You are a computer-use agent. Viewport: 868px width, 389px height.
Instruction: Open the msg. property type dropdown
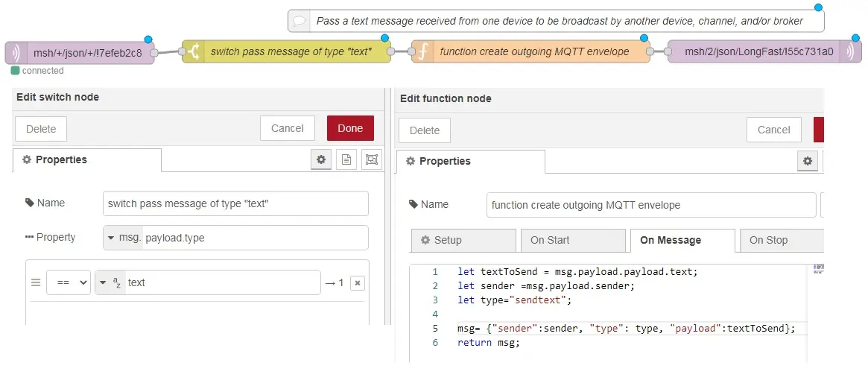(x=123, y=238)
